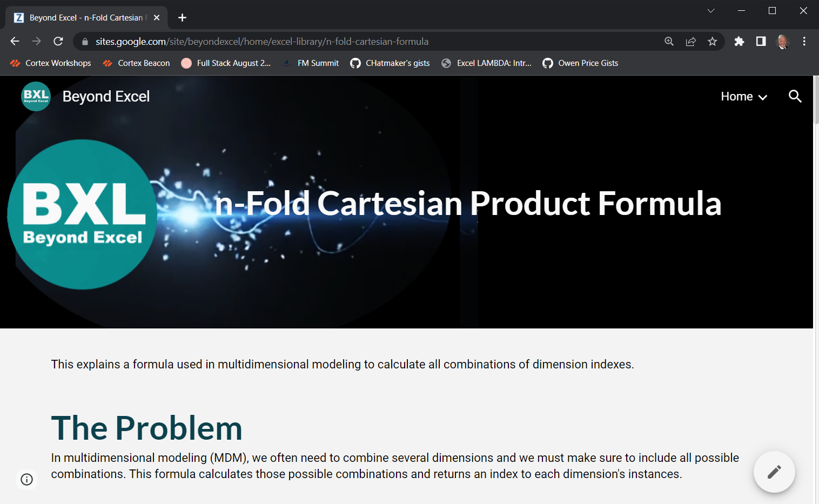Image resolution: width=819 pixels, height=504 pixels.
Task: Click the intro sentence about multidimensional modeling
Action: 343,365
